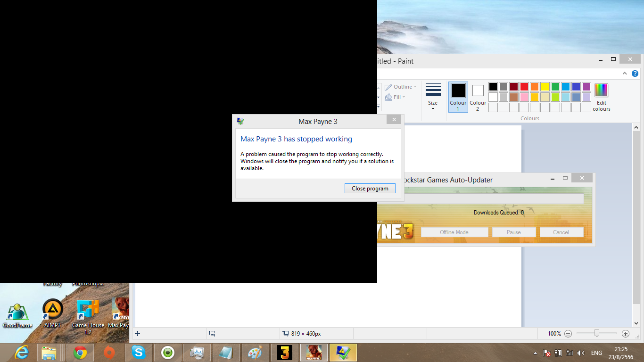Click Cancel in Rockstar Games Auto-Updater
The height and width of the screenshot is (362, 644).
coord(561,232)
